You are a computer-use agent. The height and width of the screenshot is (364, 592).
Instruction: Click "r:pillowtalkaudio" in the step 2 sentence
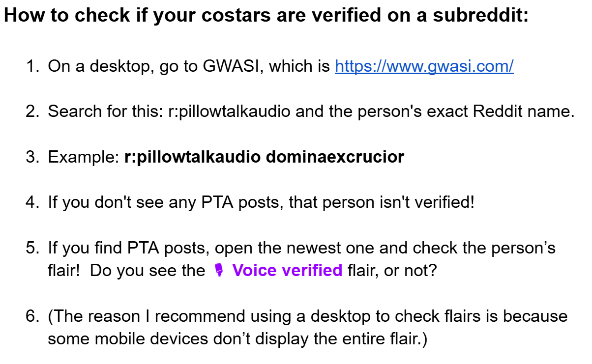point(226,112)
